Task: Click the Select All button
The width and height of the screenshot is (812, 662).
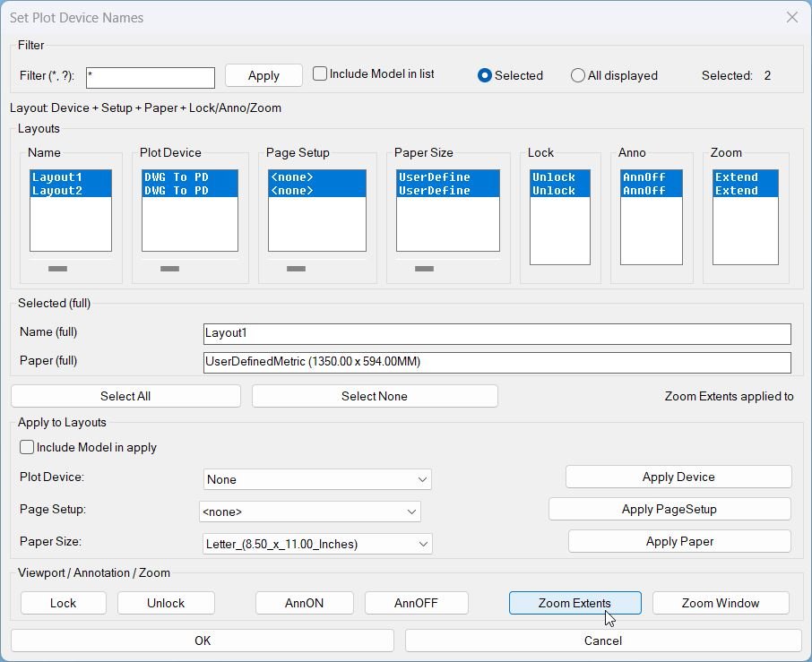Action: [x=125, y=396]
